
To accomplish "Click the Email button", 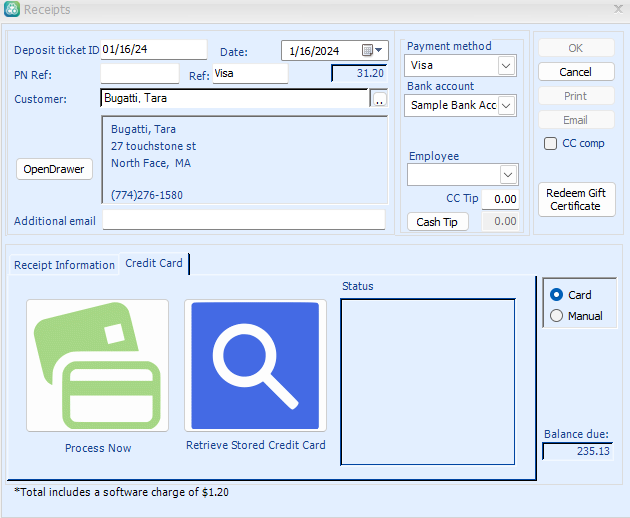I will pyautogui.click(x=576, y=120).
